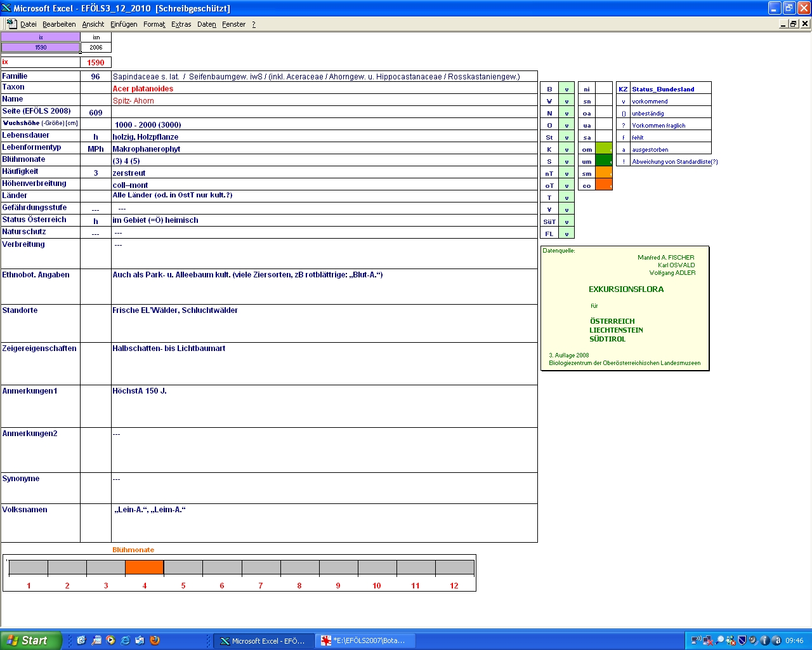
Task: Click the 'i' info tray icon
Action: (x=764, y=640)
